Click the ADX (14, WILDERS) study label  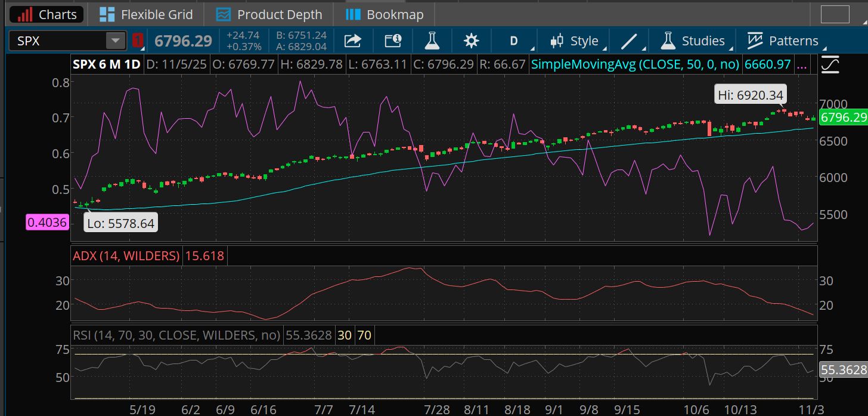click(126, 255)
